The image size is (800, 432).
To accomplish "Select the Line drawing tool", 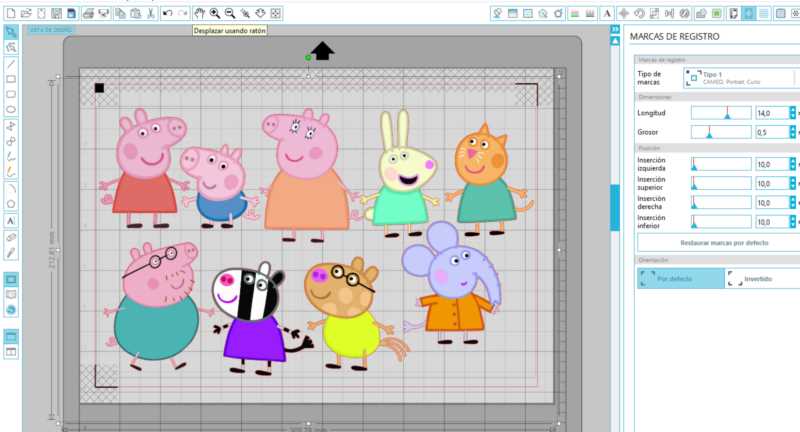I will [11, 64].
